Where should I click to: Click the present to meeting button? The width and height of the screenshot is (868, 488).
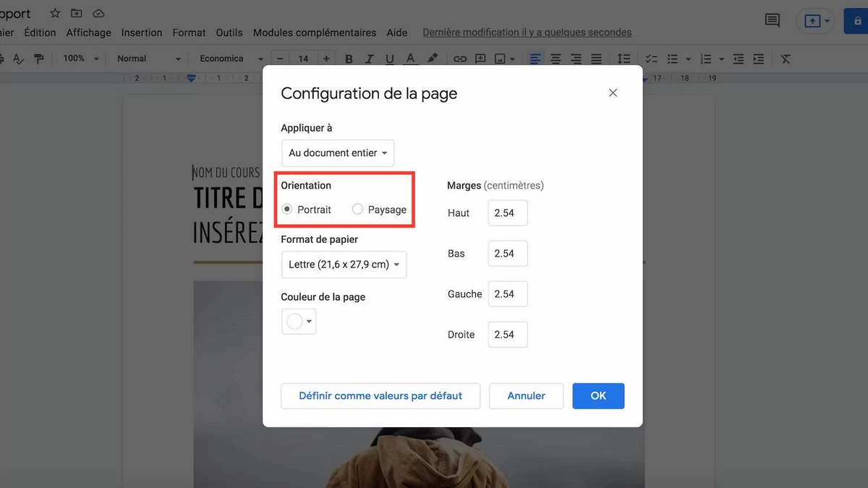(x=814, y=21)
